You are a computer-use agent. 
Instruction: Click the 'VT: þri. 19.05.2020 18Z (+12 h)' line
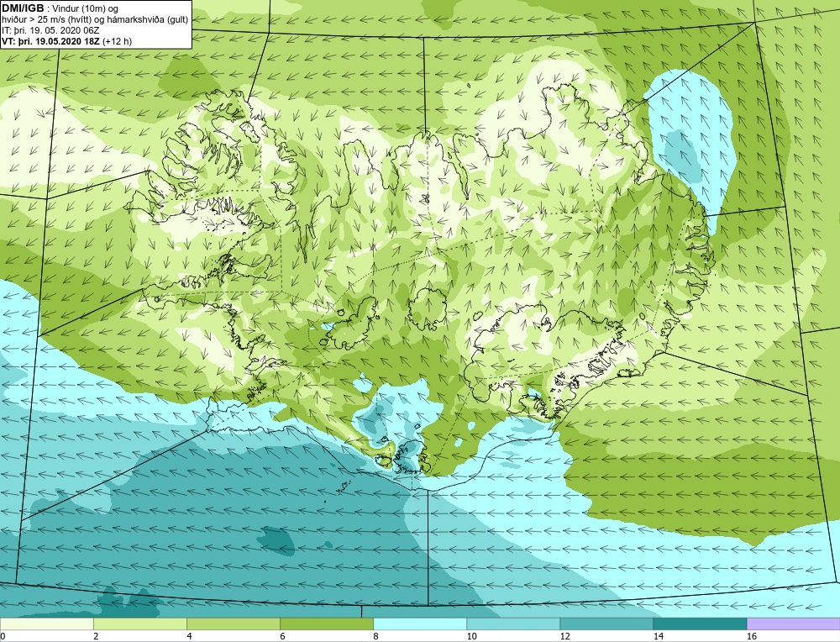(x=66, y=41)
